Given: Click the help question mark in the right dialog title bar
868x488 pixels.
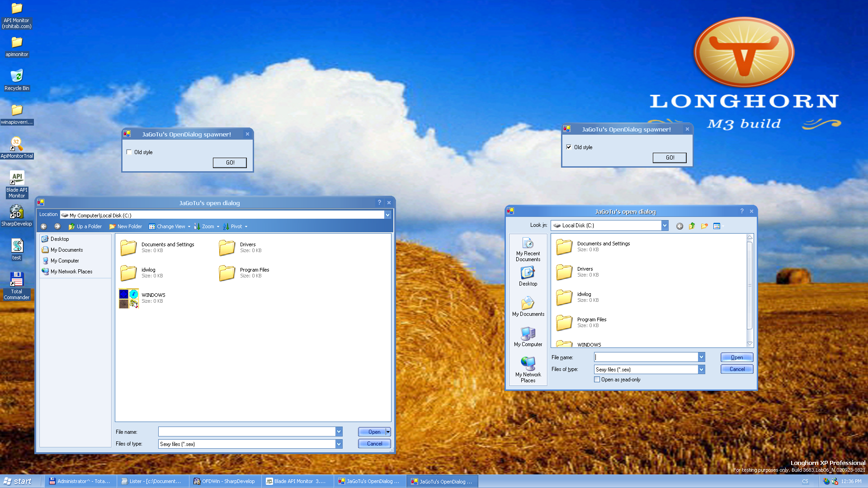Looking at the screenshot, I should click(x=742, y=211).
